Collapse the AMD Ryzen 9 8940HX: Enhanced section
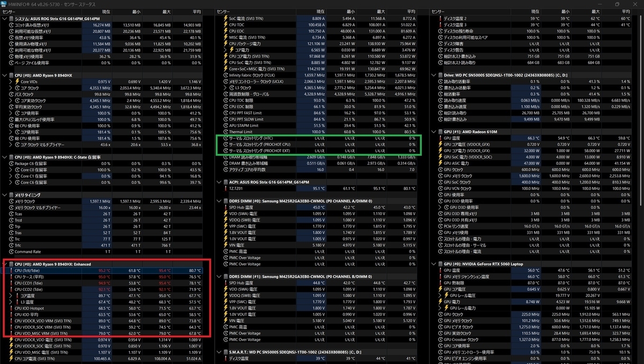Viewport: 644px width, 364px height. pyautogui.click(x=5, y=264)
